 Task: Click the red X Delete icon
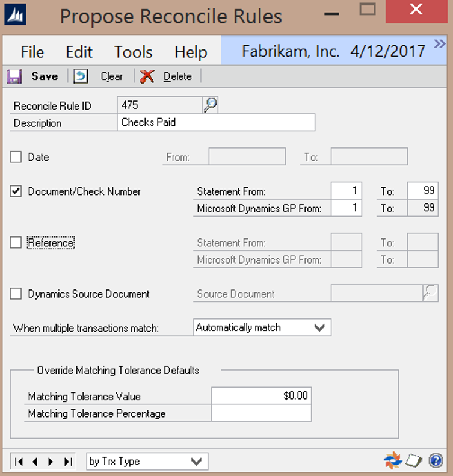pos(147,76)
